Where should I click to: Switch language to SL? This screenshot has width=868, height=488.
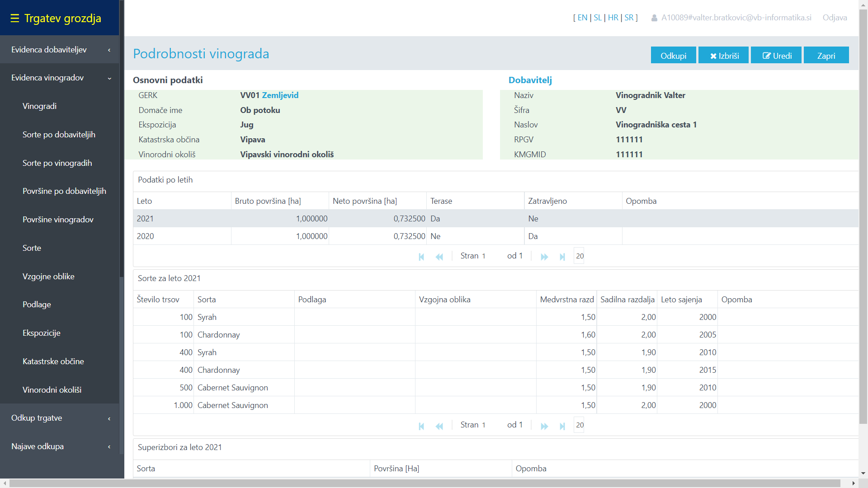[598, 18]
